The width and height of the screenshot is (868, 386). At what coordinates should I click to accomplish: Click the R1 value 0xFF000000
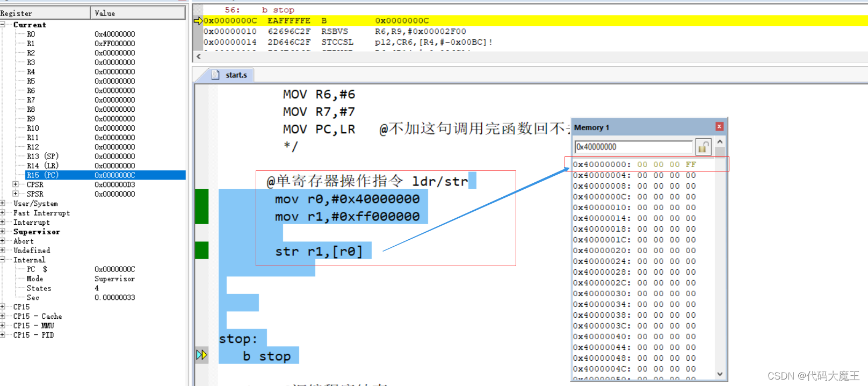coord(115,44)
